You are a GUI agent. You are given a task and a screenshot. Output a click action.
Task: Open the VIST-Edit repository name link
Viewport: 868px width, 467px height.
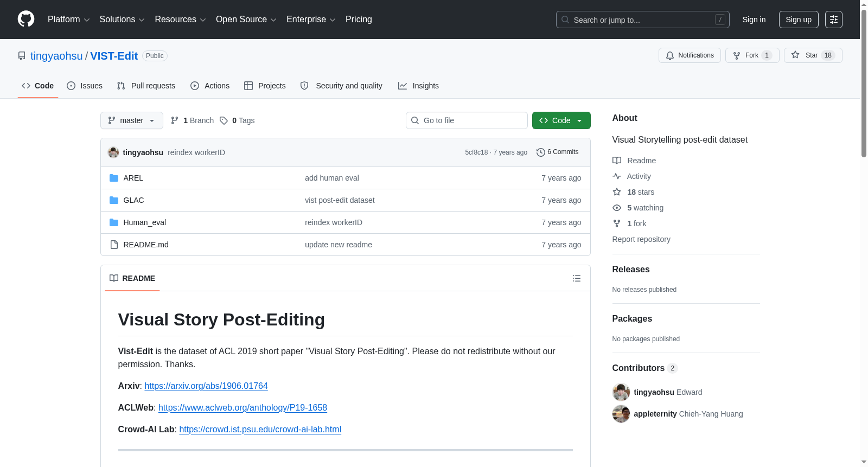(114, 56)
